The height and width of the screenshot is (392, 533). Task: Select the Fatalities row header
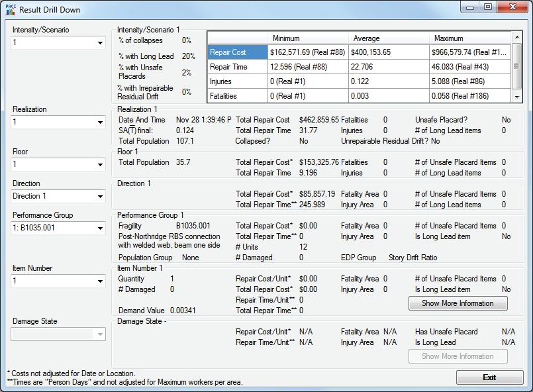pos(238,96)
